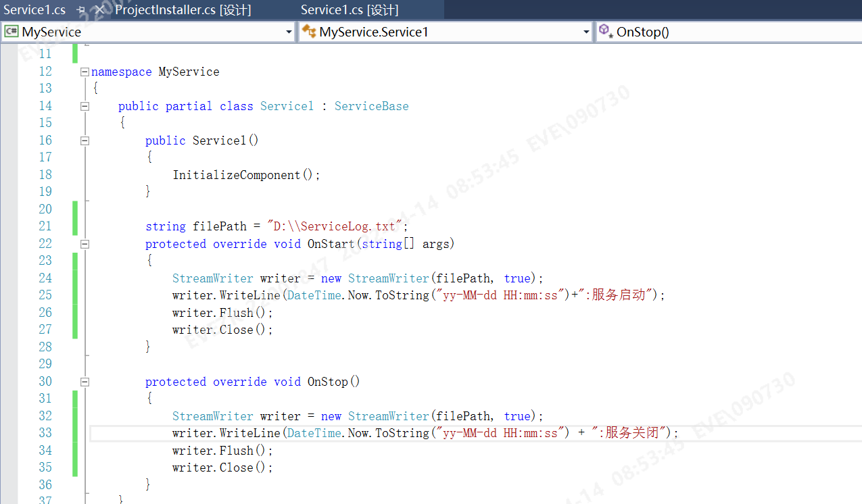This screenshot has height=504, width=862.
Task: Click the filePath variable declaration on line 21
Action: click(220, 226)
